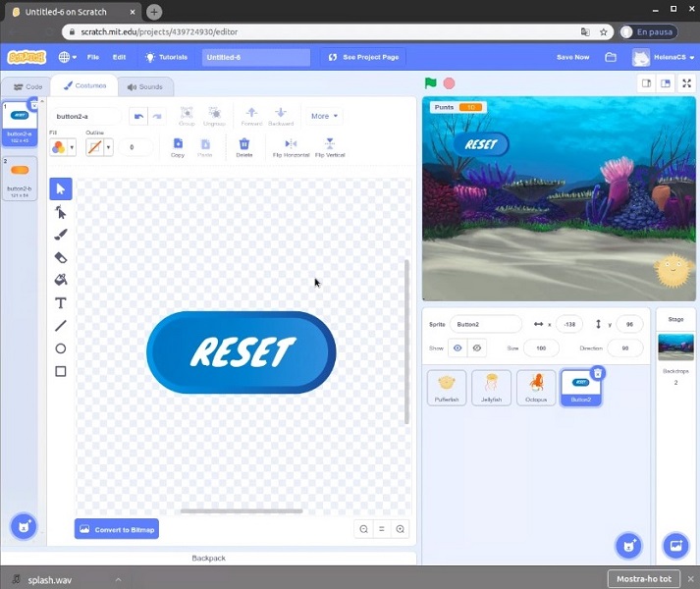Switch to the Costumes tab
The width and height of the screenshot is (700, 589).
coord(84,85)
